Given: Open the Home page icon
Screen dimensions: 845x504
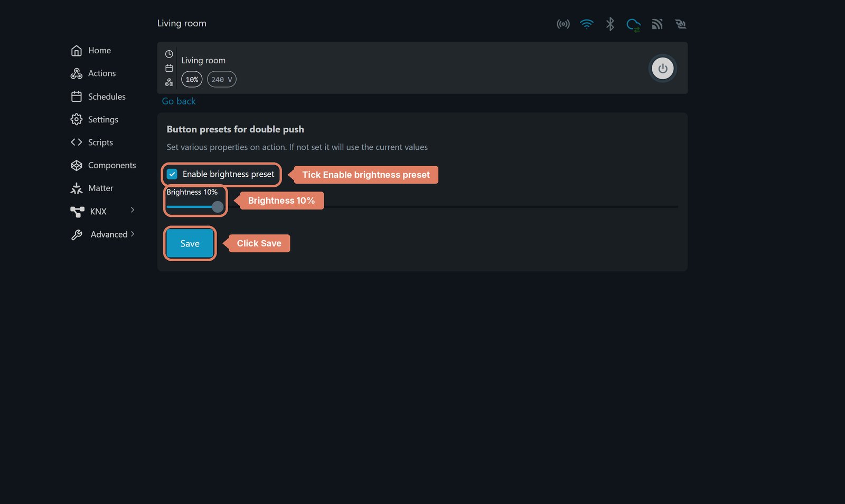Looking at the screenshot, I should coord(77,51).
